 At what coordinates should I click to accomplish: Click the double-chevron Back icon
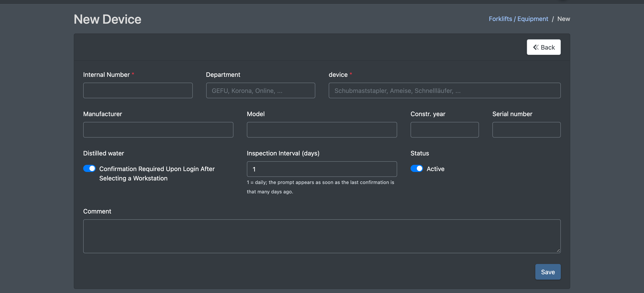click(x=536, y=47)
